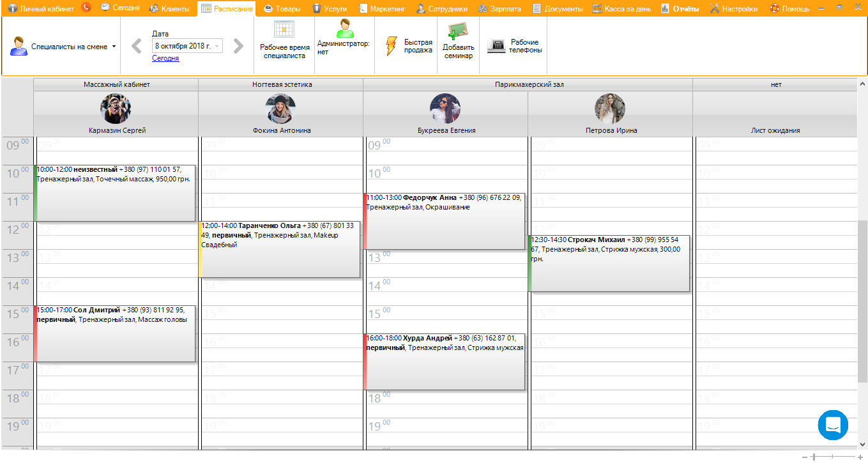Go to the next day arrow
This screenshot has width=868, height=465.
[x=238, y=46]
